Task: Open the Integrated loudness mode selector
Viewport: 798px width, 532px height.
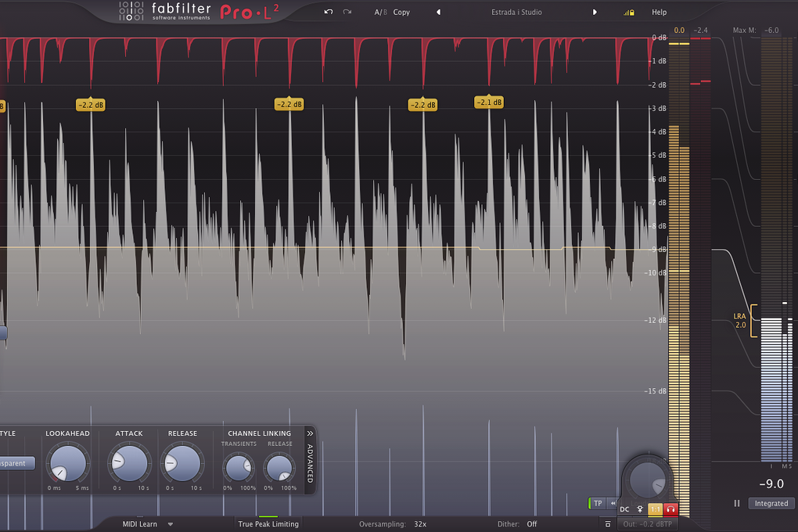Action: point(771,504)
